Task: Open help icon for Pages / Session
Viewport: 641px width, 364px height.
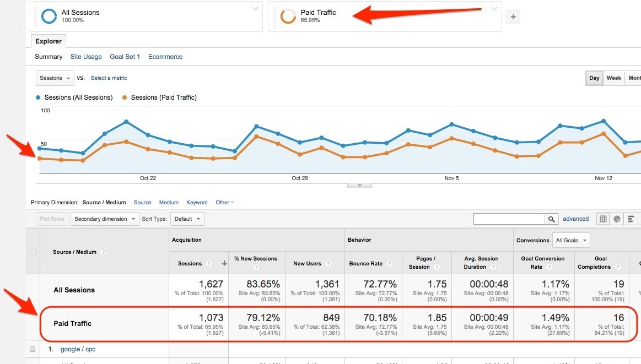Action: [x=437, y=267]
